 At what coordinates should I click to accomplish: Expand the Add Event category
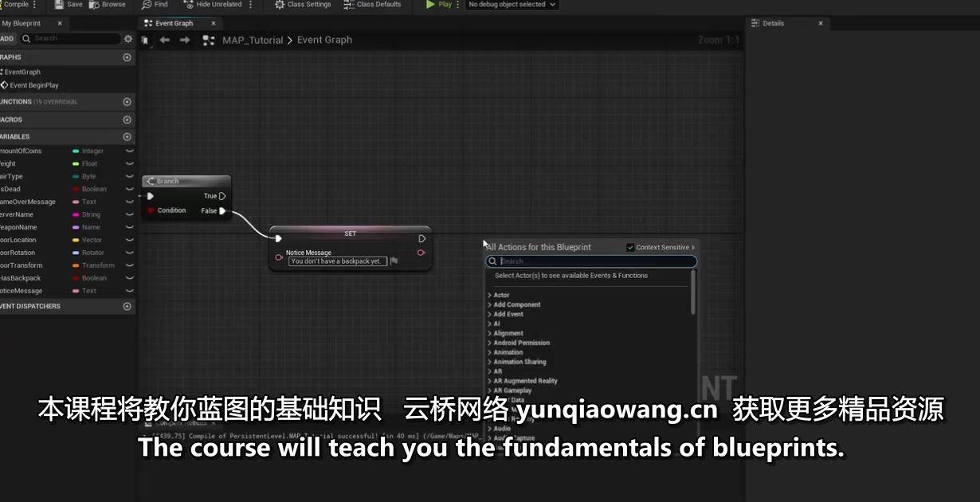[489, 314]
